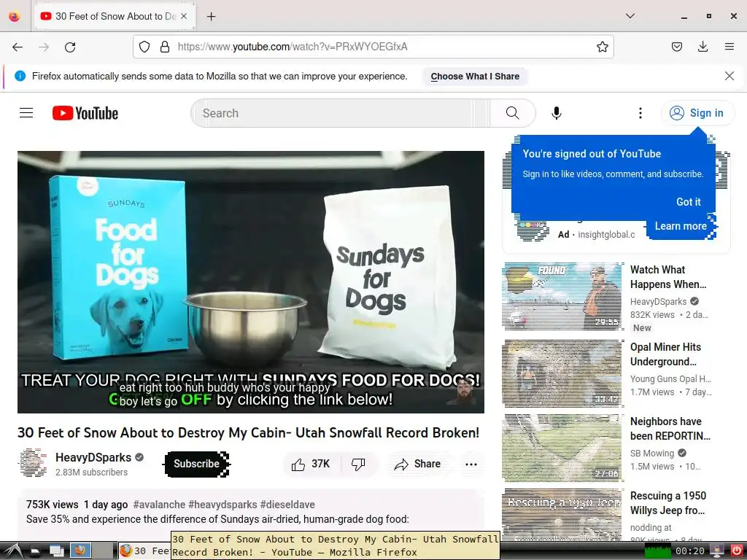Select Firefox window button in taskbar
This screenshot has height=560, width=747.
coord(145,551)
